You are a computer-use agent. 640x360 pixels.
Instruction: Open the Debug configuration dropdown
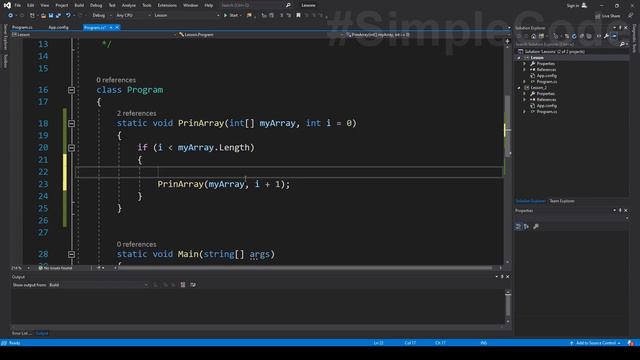(101, 16)
